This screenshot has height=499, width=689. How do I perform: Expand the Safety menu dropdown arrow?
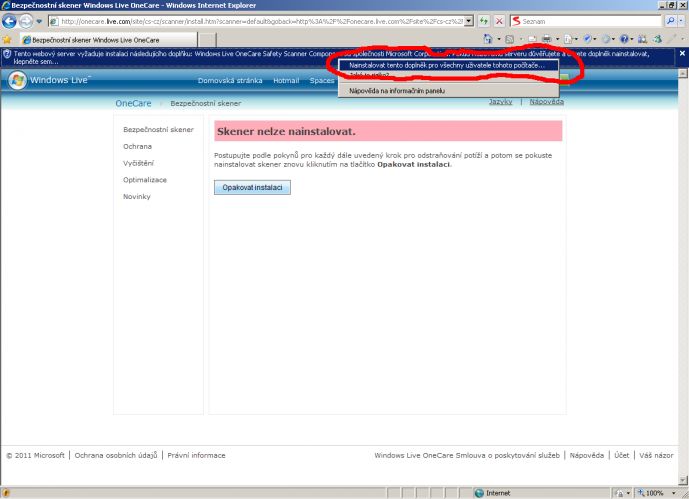(x=595, y=39)
